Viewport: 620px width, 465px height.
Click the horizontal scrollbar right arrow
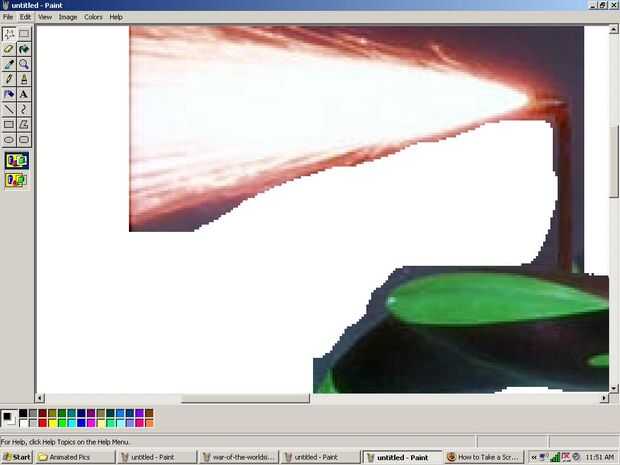(x=604, y=398)
